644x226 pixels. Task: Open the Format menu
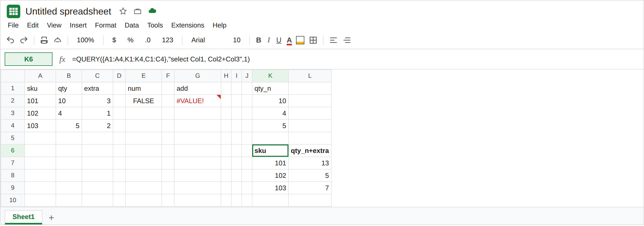coord(106,25)
